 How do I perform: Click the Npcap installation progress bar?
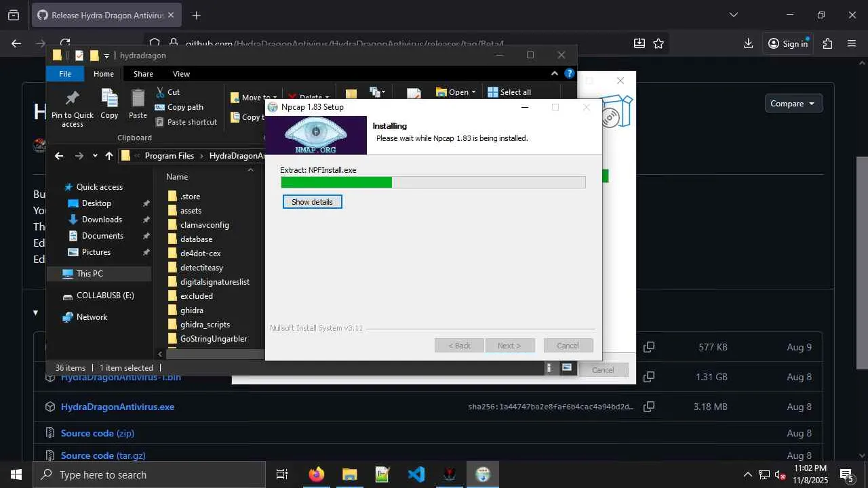tap(433, 182)
